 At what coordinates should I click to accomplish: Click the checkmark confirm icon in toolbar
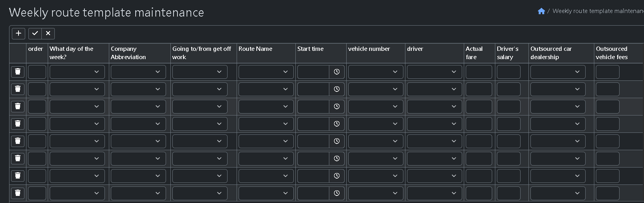click(35, 34)
